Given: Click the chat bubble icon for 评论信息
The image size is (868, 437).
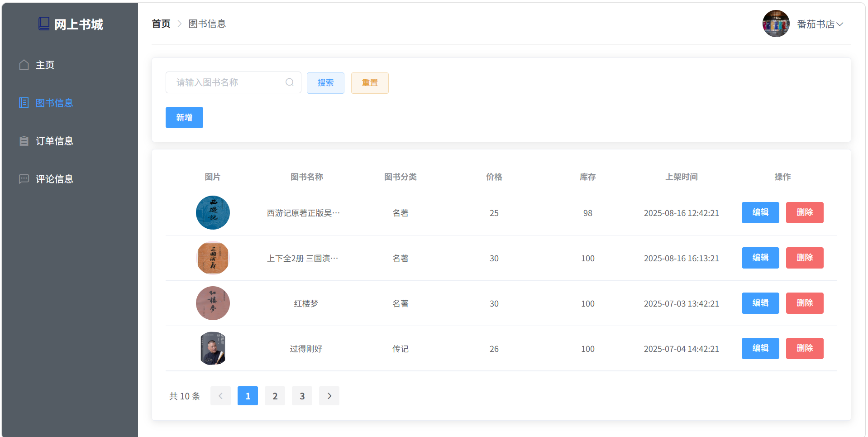Looking at the screenshot, I should click(x=24, y=179).
